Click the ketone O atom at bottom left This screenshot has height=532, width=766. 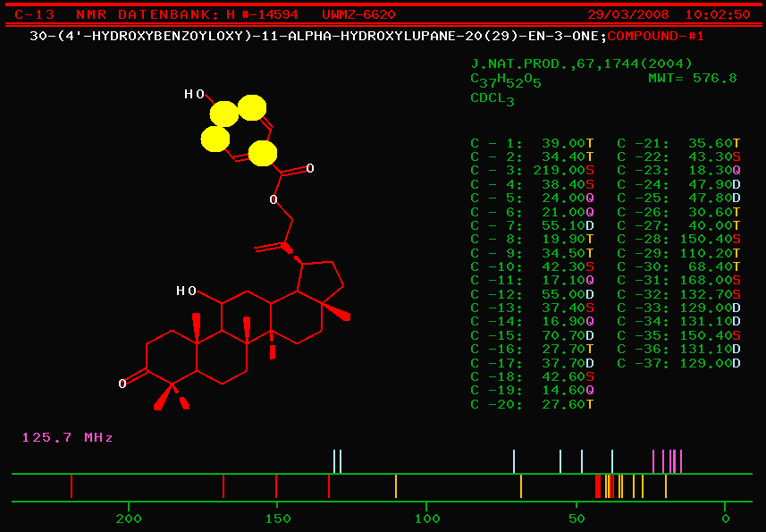click(122, 384)
